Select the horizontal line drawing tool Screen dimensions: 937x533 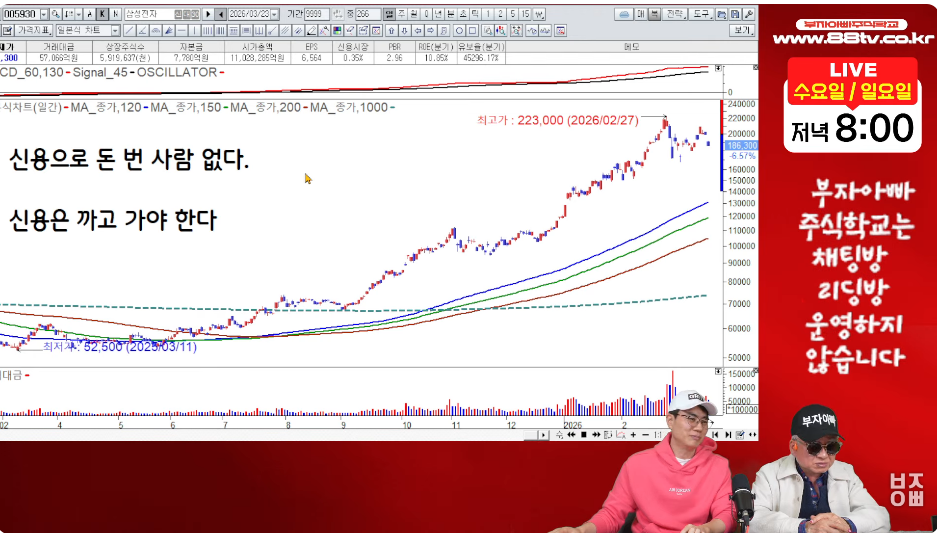point(181,30)
